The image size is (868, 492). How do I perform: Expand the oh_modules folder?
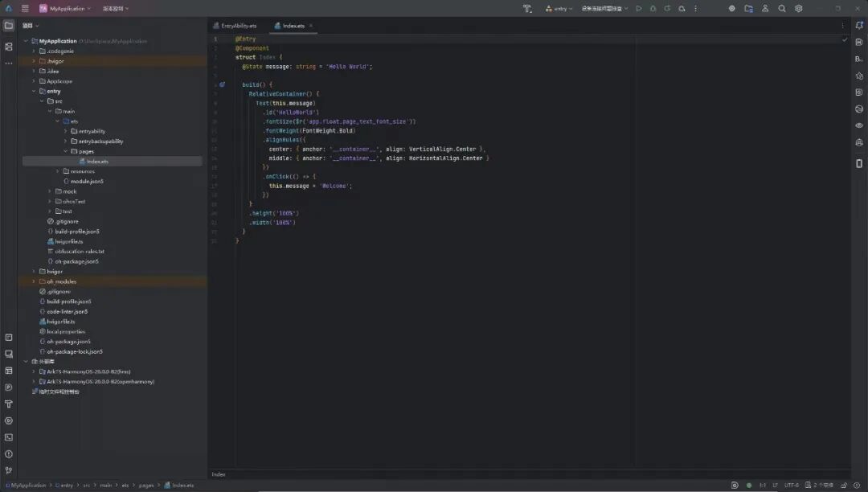pos(34,281)
